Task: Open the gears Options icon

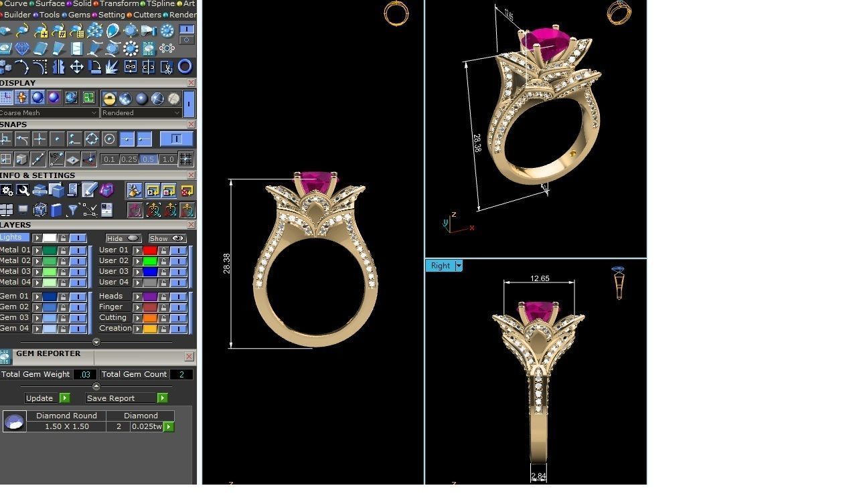Action: click(6, 190)
